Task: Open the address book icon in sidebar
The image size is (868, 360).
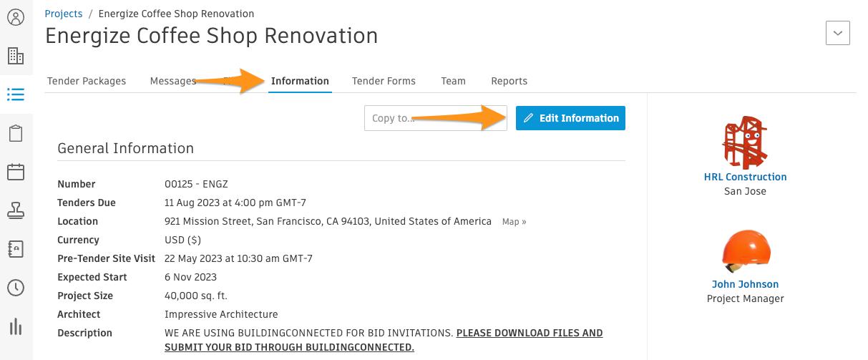Action: (16, 249)
